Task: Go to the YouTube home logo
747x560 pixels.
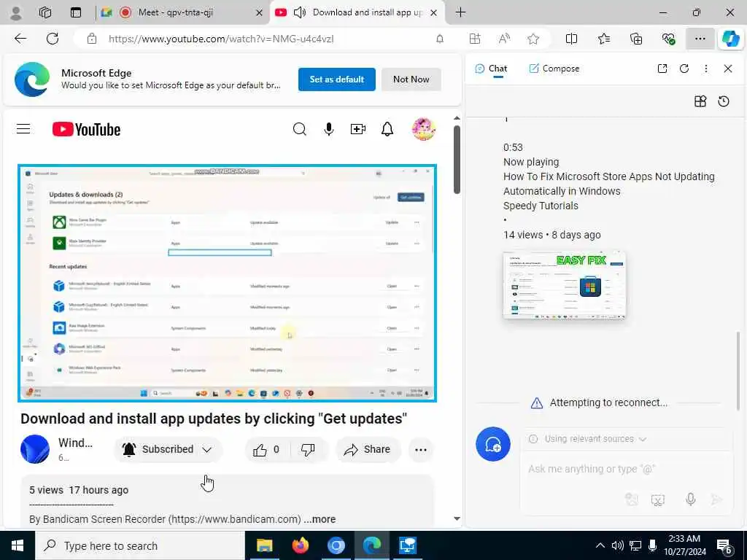Action: 86,129
